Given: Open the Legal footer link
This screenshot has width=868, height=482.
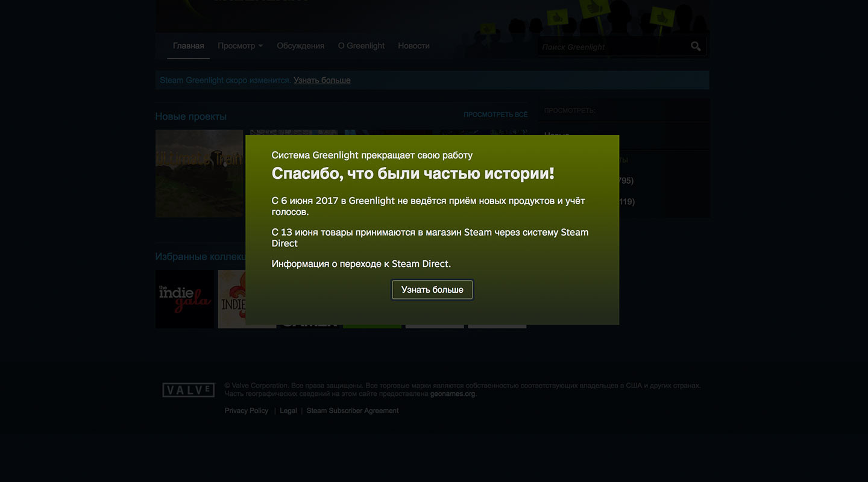Looking at the screenshot, I should 288,411.
